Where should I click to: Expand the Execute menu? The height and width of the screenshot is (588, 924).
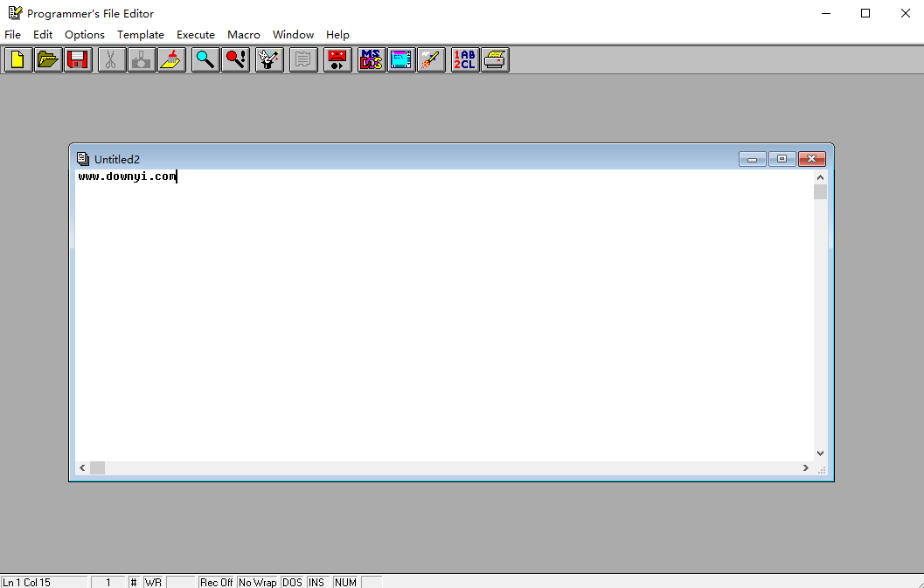coord(196,35)
